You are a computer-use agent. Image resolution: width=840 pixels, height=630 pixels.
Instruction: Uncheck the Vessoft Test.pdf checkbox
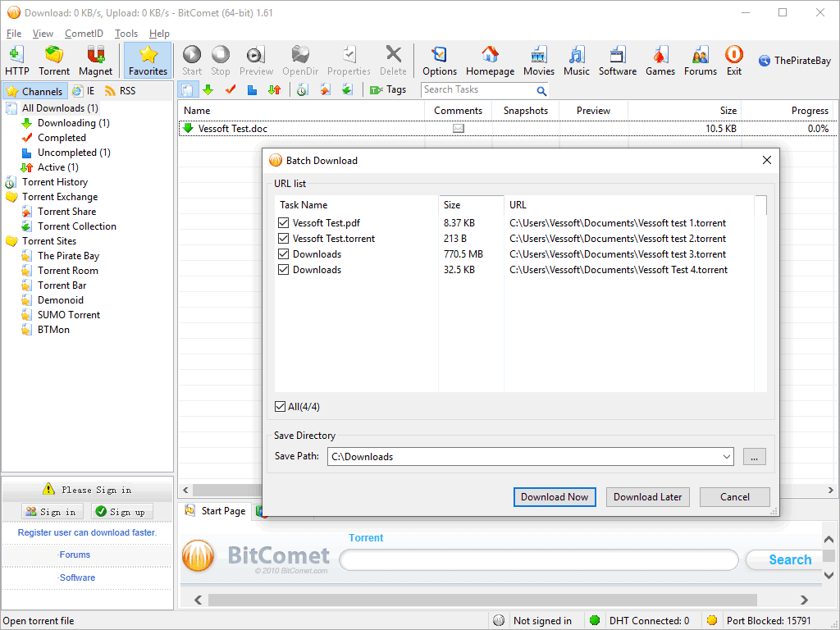[283, 223]
